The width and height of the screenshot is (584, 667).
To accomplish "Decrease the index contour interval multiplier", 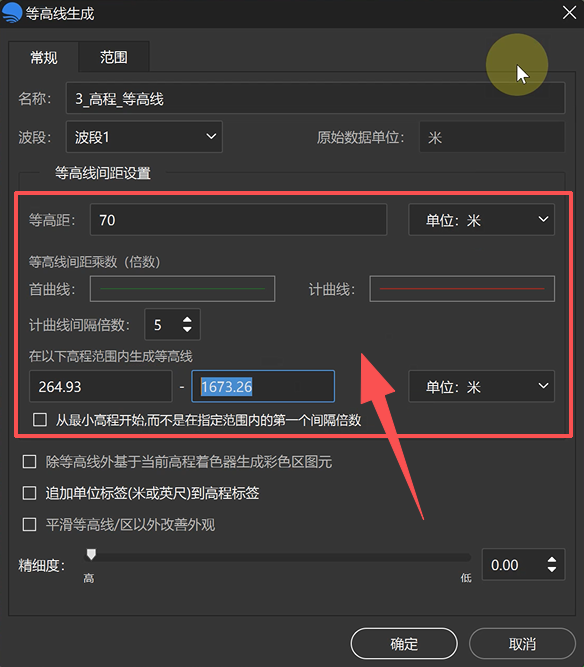I will 187,329.
